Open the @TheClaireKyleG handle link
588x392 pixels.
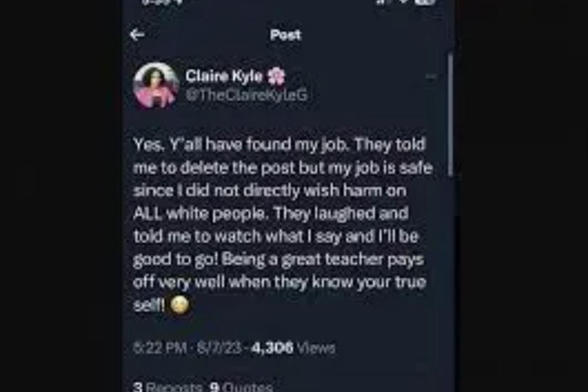pos(246,95)
